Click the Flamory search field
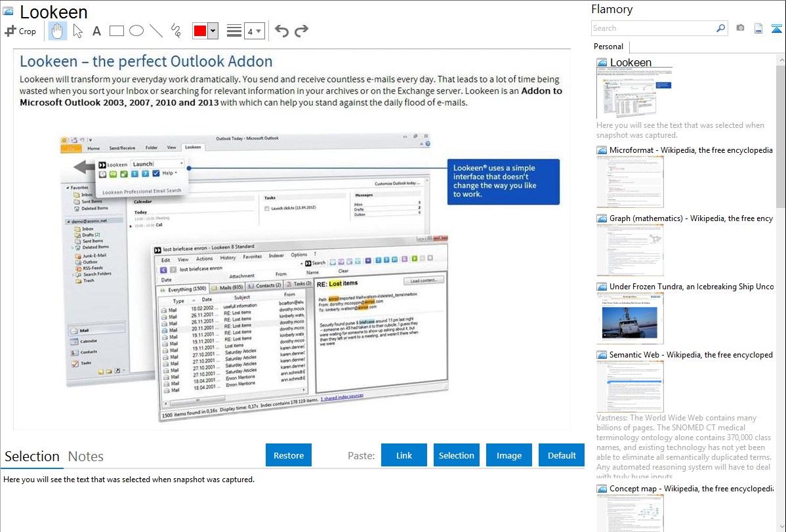 pos(653,28)
